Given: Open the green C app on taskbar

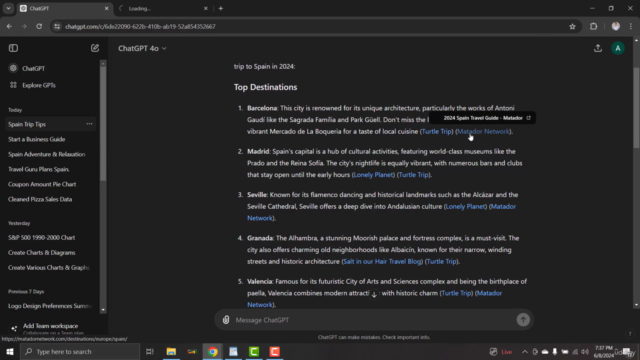Looking at the screenshot, I should click(x=254, y=351).
